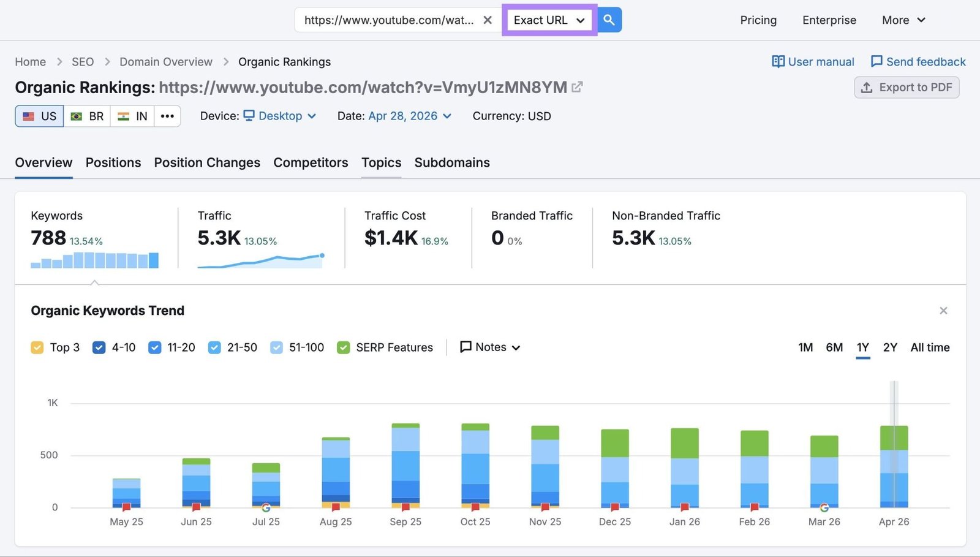
Task: Click the red flag note under Dec 25
Action: [615, 507]
